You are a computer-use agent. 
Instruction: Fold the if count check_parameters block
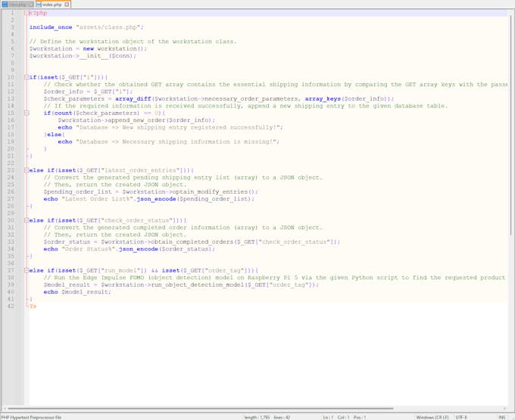pos(25,113)
